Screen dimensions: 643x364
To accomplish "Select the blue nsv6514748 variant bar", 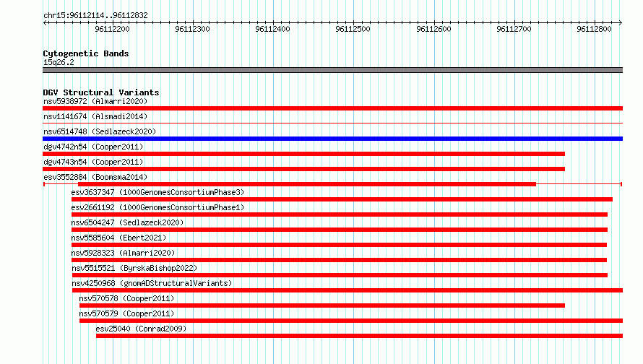I will (x=332, y=139).
